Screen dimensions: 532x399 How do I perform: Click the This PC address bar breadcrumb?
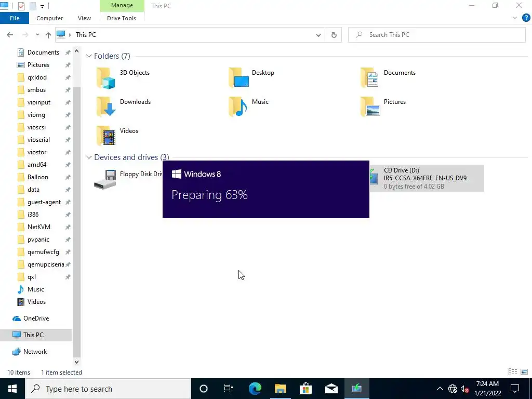click(x=86, y=35)
